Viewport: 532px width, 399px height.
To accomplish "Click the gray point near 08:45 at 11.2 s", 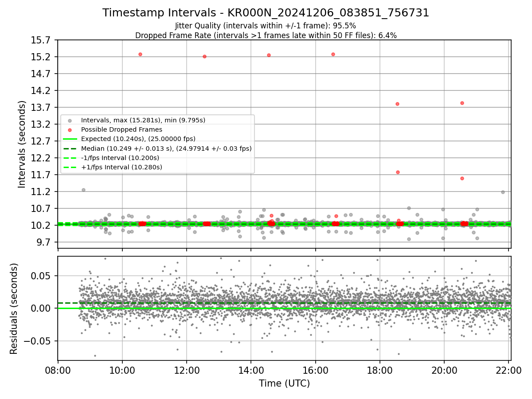I will pos(83,190).
